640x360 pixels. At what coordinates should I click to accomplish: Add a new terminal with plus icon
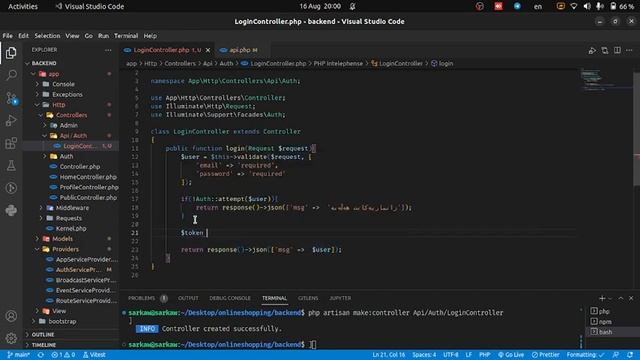pos(602,298)
